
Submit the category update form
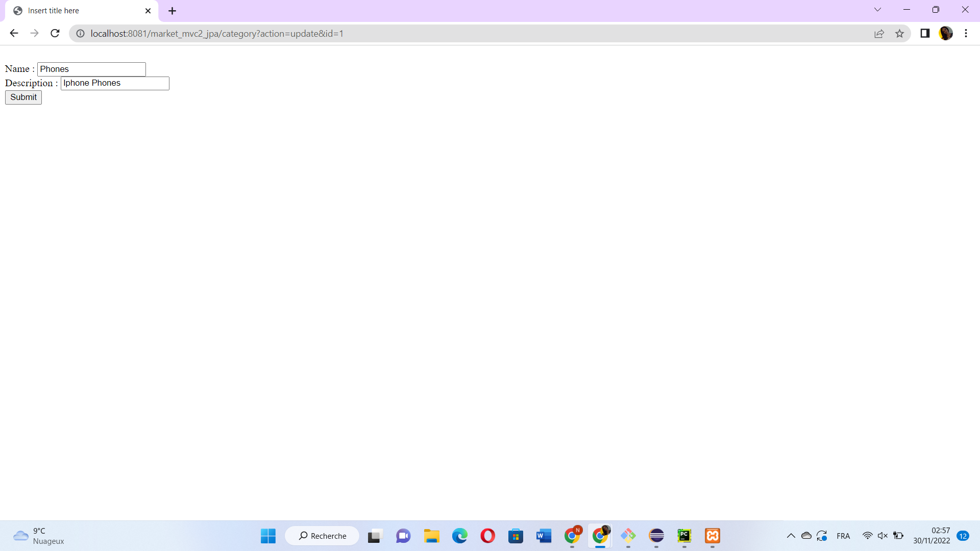[x=23, y=97]
